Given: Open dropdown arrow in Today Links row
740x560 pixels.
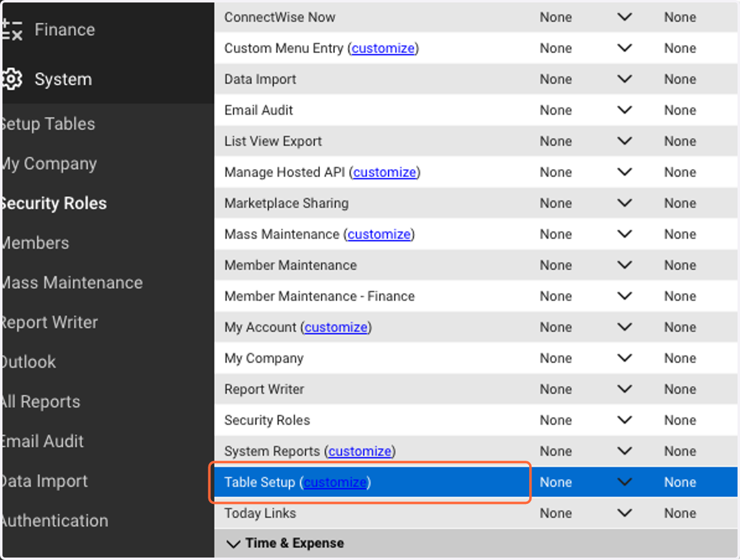Looking at the screenshot, I should click(x=625, y=513).
